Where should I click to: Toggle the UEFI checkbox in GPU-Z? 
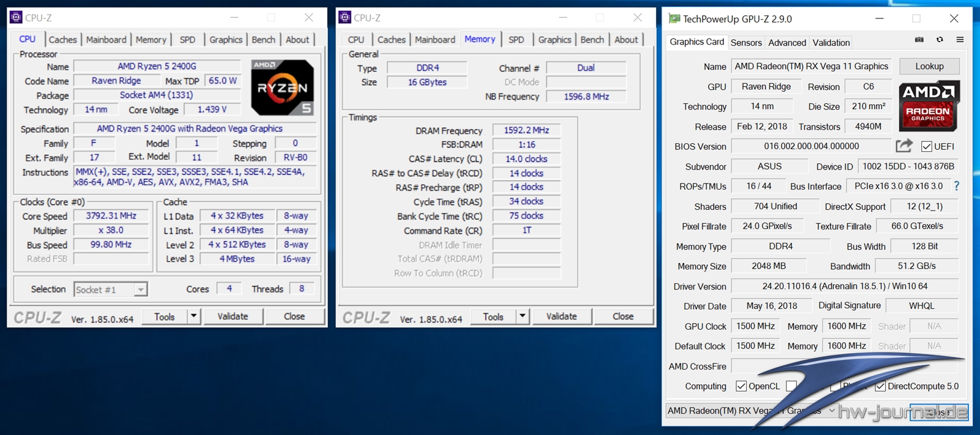pyautogui.click(x=927, y=146)
